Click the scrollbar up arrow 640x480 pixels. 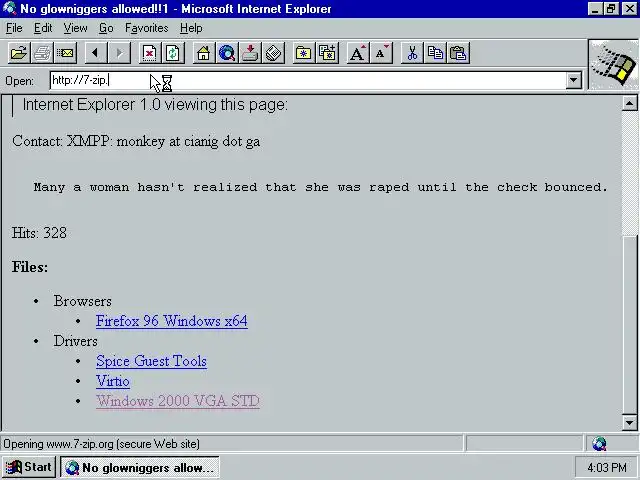629,104
